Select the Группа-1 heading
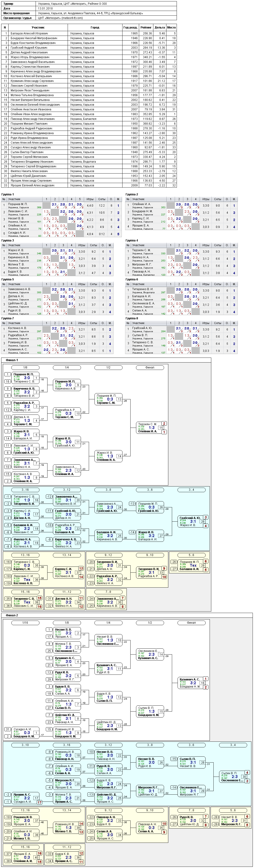The image size is (254, 868). (8, 194)
